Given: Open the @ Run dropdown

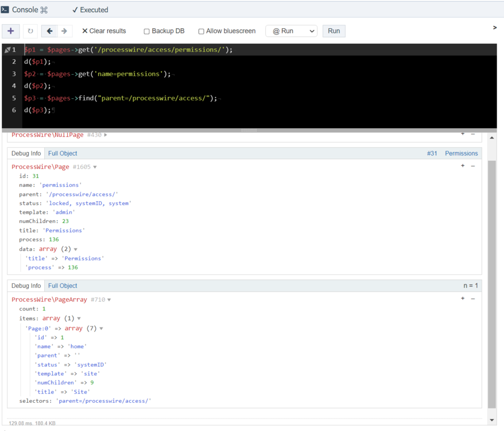Looking at the screenshot, I should tap(291, 31).
